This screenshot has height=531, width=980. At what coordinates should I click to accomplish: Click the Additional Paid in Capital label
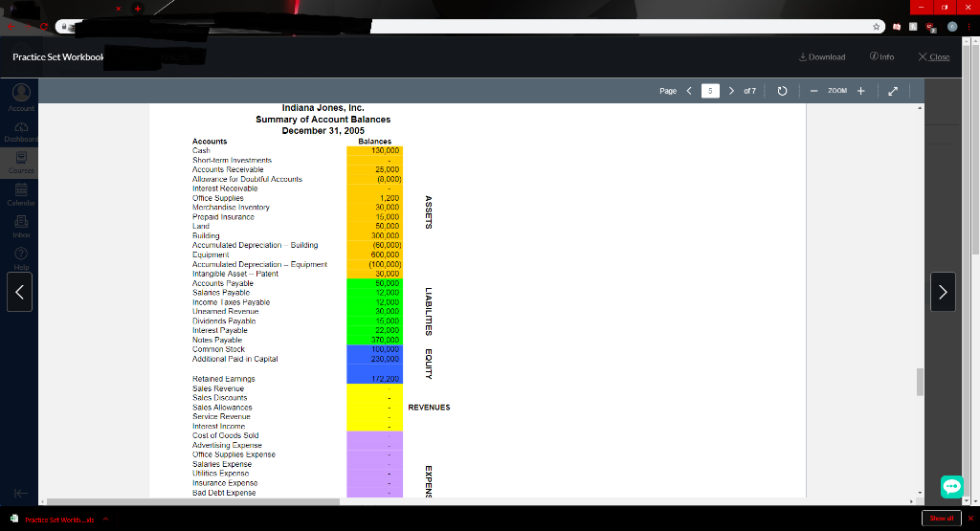234,359
